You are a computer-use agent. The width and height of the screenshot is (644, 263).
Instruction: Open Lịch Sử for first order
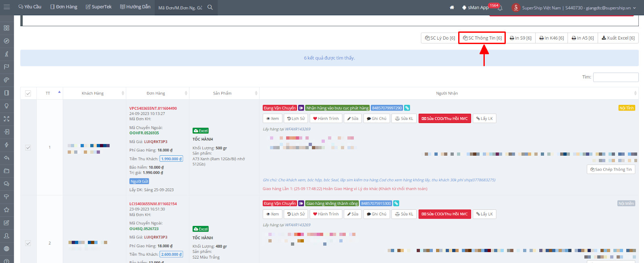296,119
